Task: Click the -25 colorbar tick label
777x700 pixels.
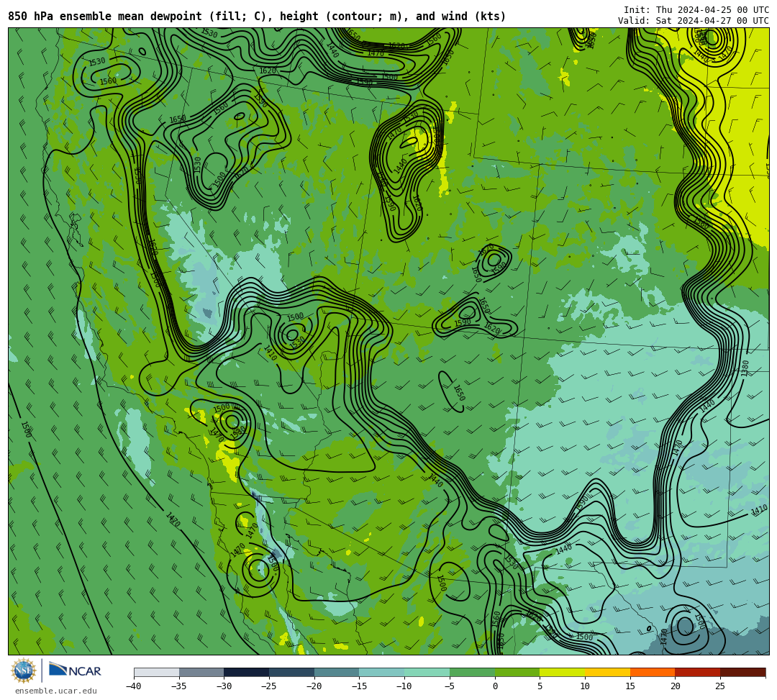Action: [269, 686]
